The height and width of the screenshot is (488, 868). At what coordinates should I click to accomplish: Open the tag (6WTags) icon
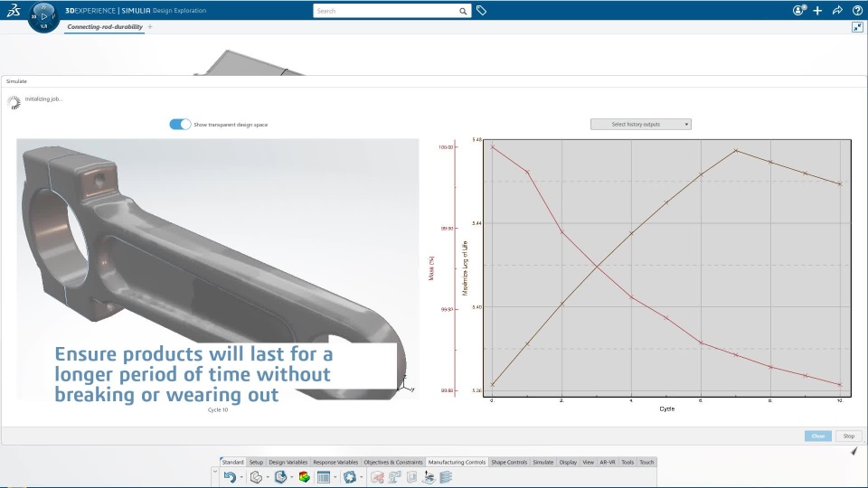point(481,11)
